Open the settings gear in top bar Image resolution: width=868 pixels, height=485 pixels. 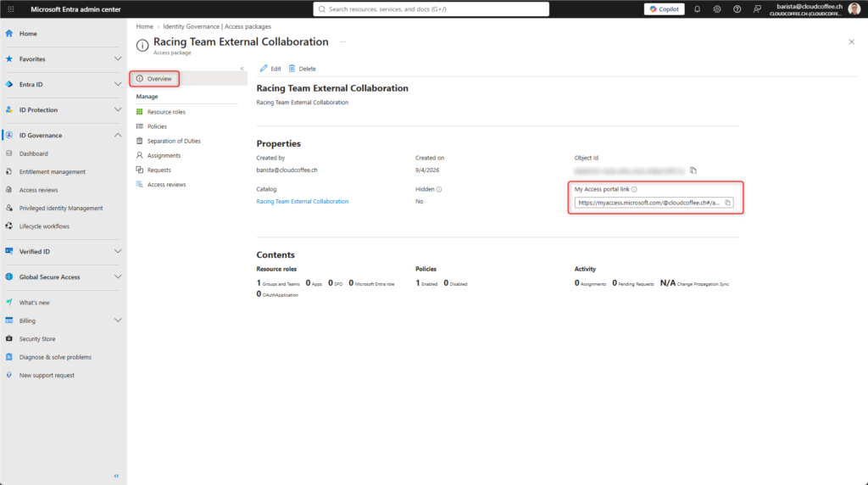[x=717, y=8]
